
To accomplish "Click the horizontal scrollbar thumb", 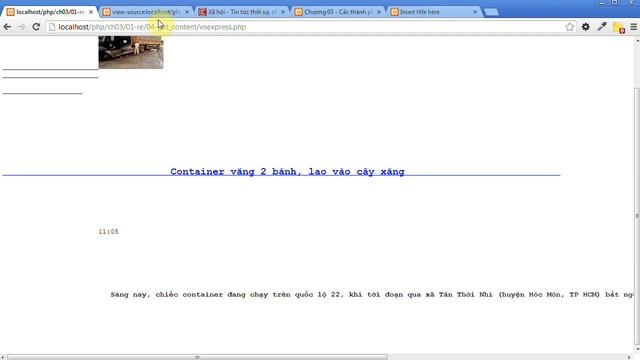I will coord(197,357).
